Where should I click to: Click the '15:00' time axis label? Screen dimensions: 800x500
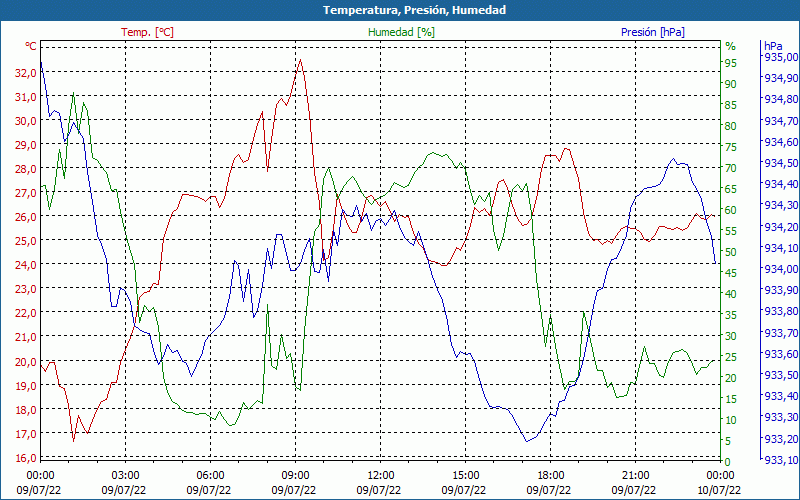click(465, 476)
